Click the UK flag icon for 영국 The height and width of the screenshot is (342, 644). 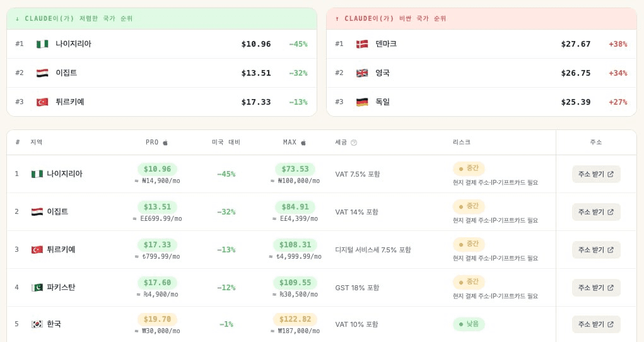[362, 73]
